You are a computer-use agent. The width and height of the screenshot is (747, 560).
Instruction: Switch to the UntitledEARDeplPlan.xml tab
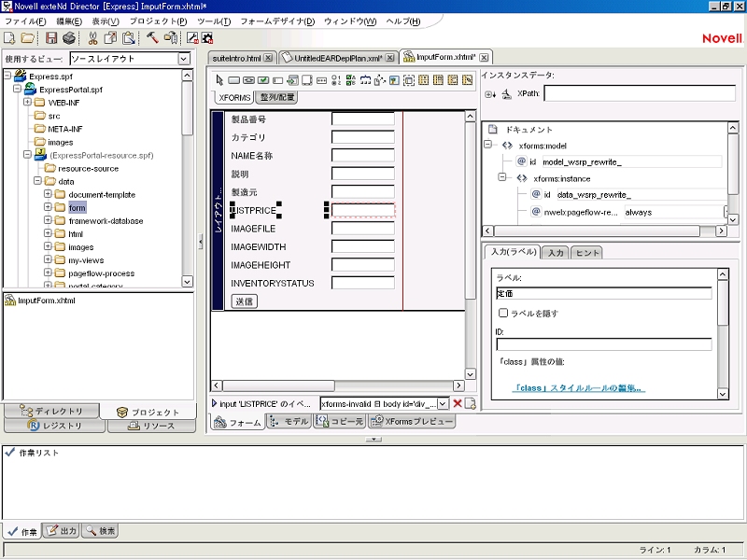338,58
